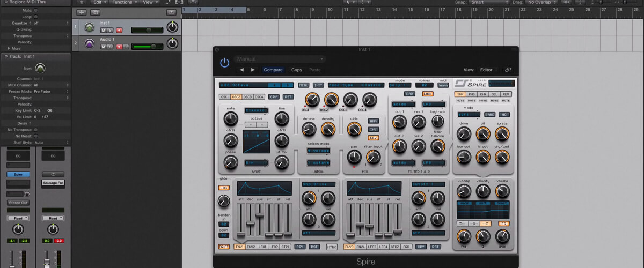Record-enable the Audio 1 track

coord(119,47)
